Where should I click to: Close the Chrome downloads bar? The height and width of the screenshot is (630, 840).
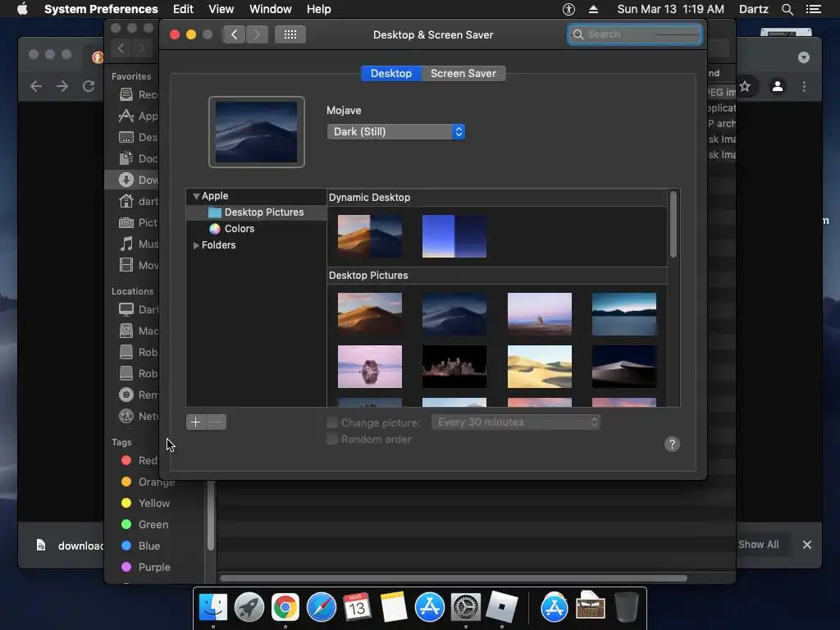pos(807,545)
